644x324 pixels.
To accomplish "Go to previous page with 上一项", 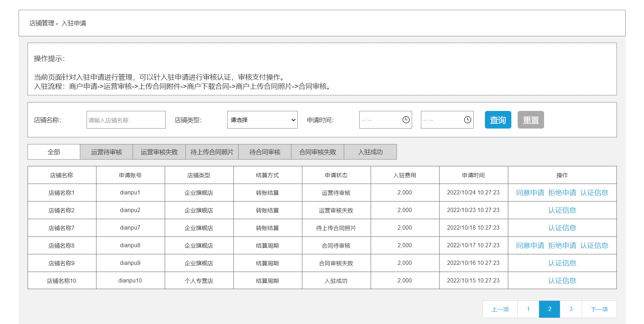I will 500,309.
